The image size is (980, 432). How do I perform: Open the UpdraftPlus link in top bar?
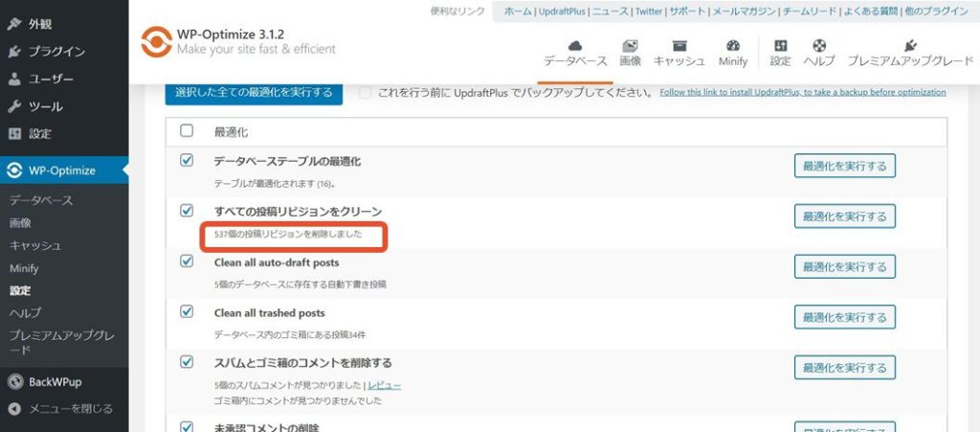[561, 11]
